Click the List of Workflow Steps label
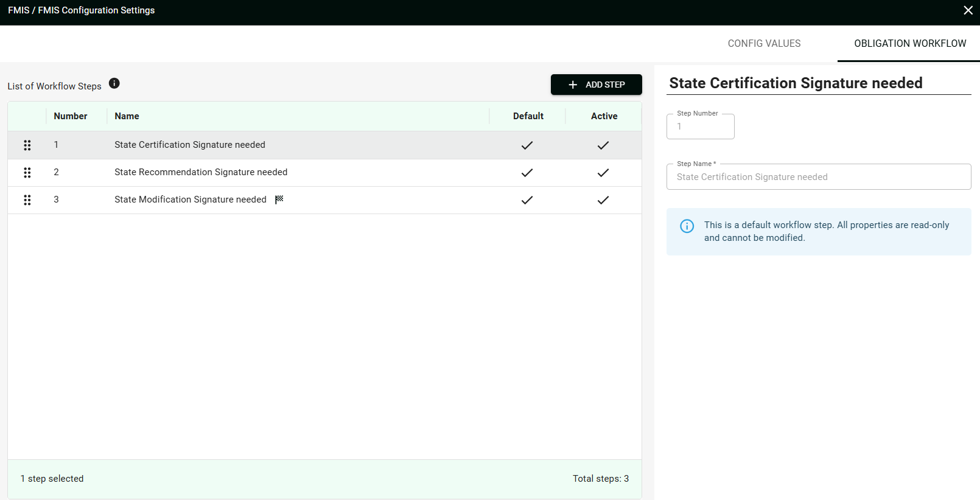Image resolution: width=980 pixels, height=500 pixels. pyautogui.click(x=54, y=86)
